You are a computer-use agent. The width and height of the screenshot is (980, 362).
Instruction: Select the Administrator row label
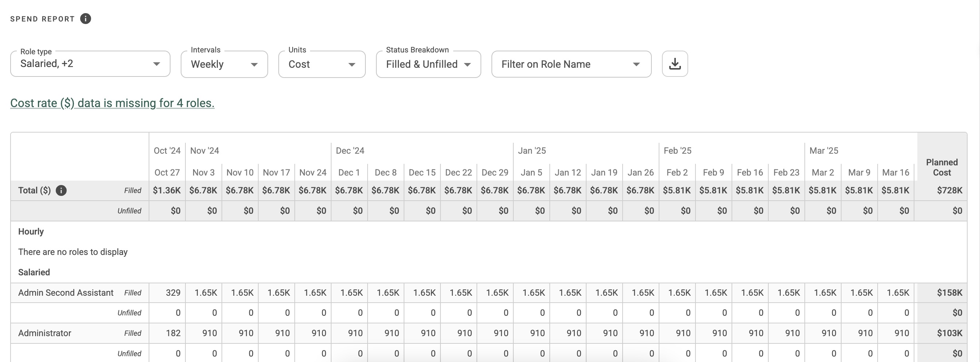click(x=44, y=333)
